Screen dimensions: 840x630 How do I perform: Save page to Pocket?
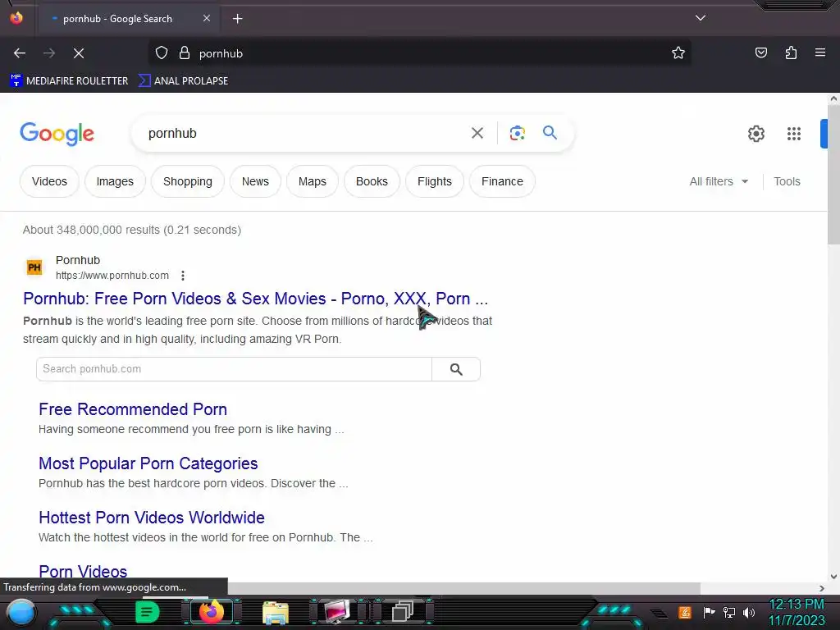tap(761, 52)
